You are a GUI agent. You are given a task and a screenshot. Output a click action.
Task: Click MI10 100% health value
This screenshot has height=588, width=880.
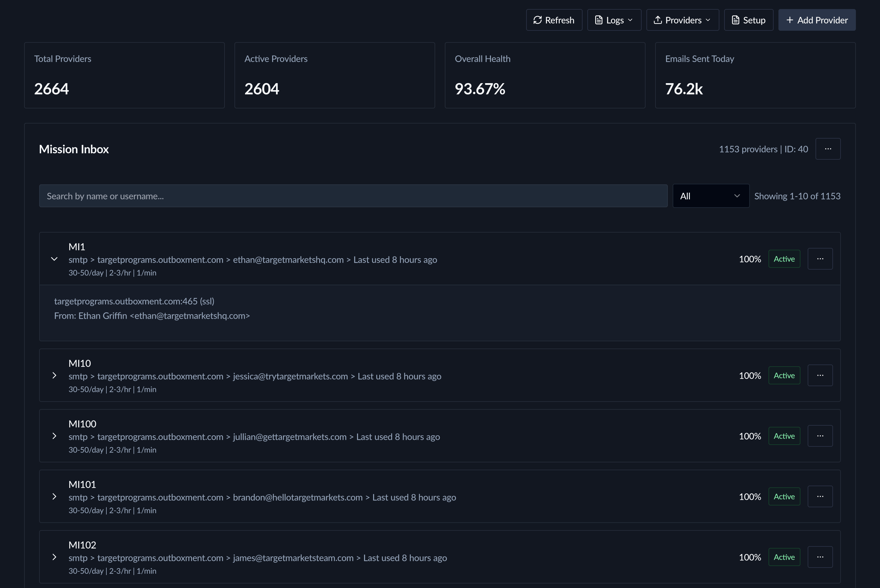(750, 376)
